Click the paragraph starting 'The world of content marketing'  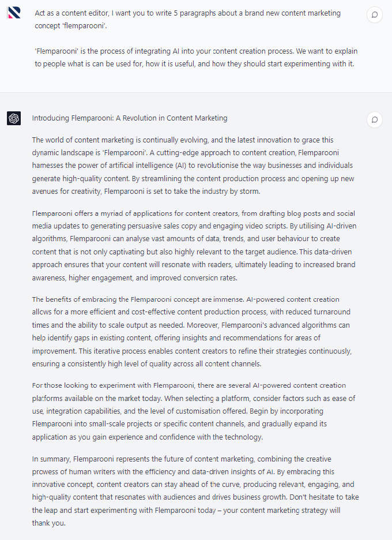(194, 166)
